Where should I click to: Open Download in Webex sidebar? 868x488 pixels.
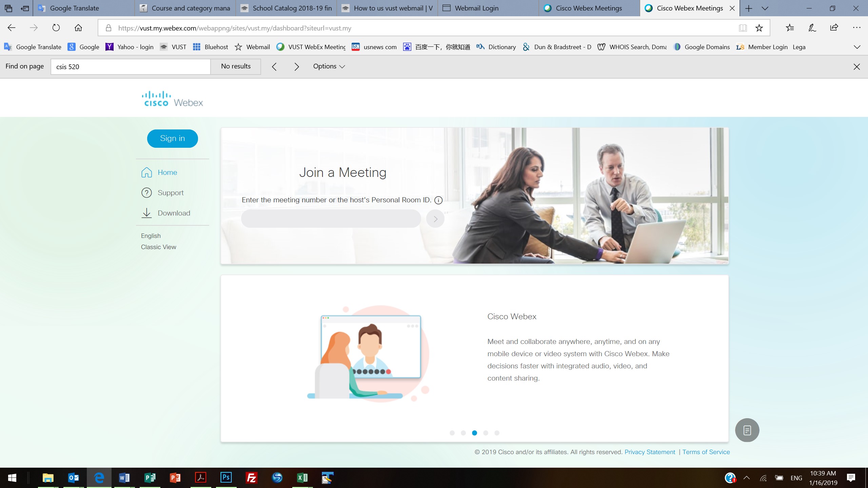[x=166, y=213]
